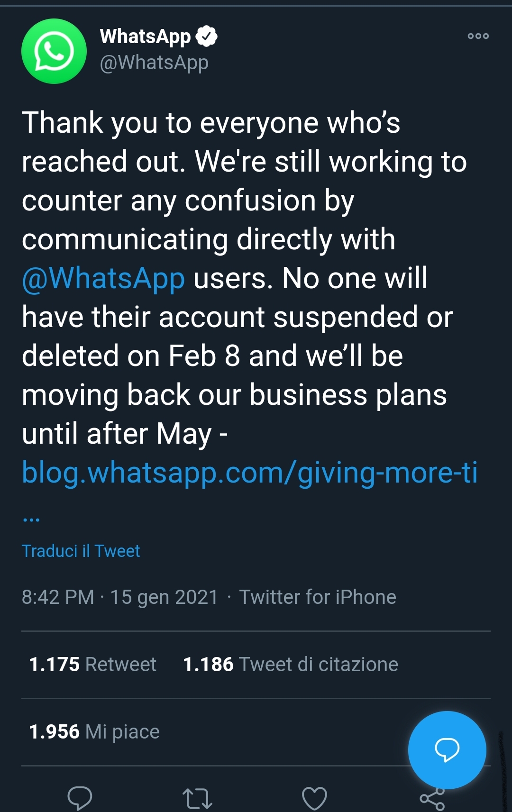
Task: Click the reply speech bubble icon
Action: tap(80, 798)
